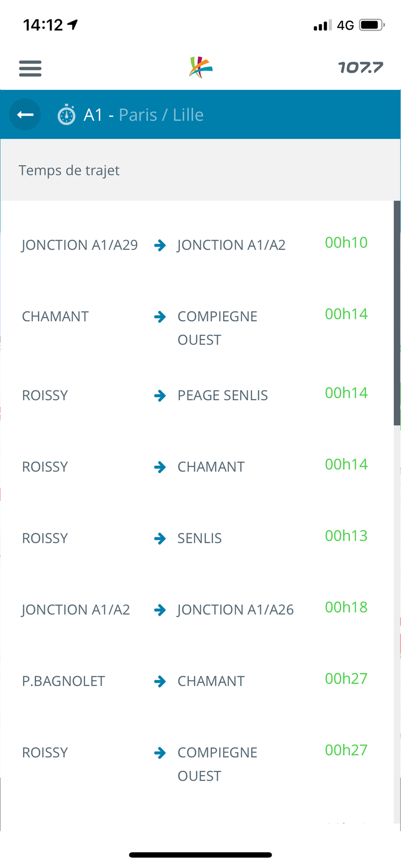401x868 pixels.
Task: Select JONCTION A1/A26 destination
Action: click(x=235, y=610)
